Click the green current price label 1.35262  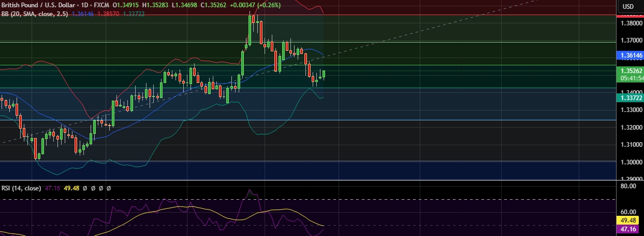click(x=632, y=71)
